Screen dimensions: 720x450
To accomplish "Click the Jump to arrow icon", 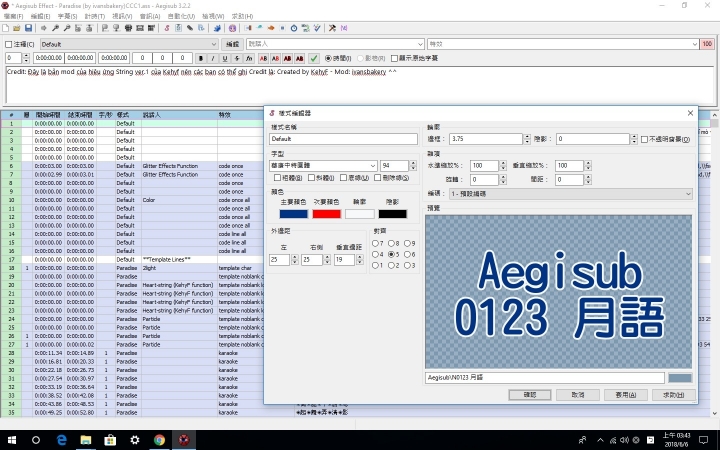I will (44, 28).
